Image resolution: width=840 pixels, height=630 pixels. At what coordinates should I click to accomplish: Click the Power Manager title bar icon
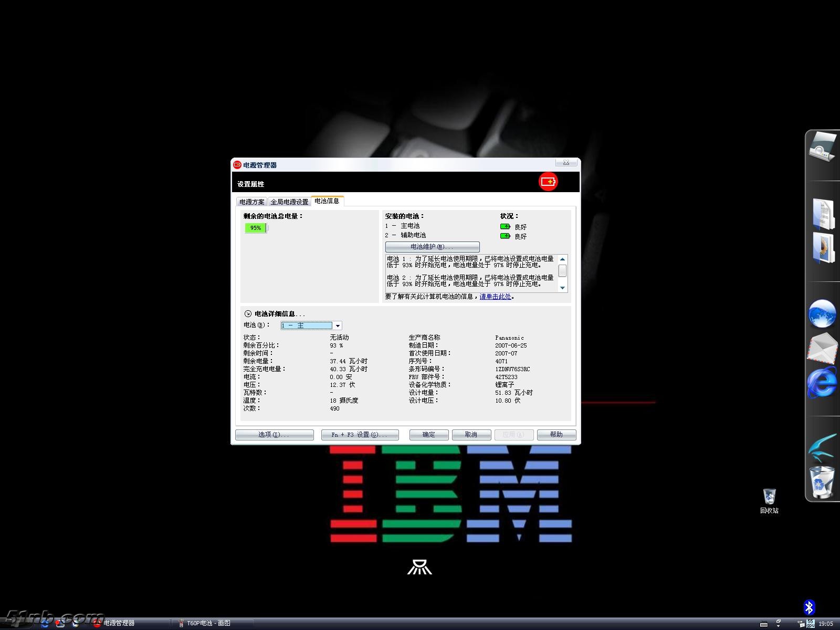(x=237, y=165)
